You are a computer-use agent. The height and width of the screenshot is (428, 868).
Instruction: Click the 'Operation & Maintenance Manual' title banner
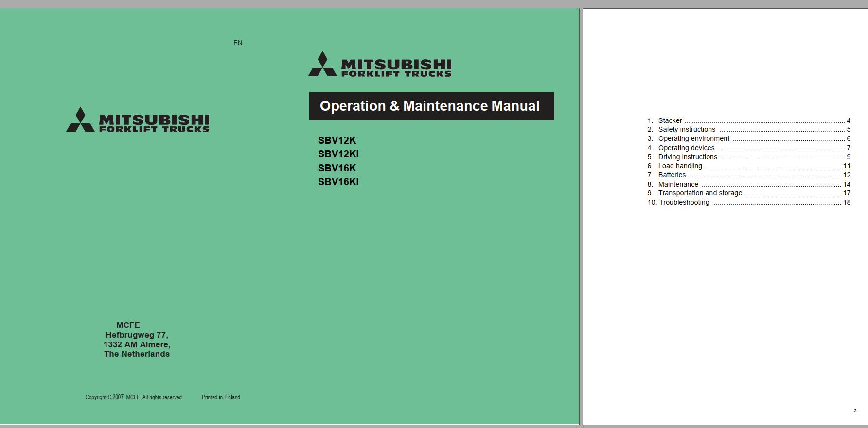[x=431, y=106]
